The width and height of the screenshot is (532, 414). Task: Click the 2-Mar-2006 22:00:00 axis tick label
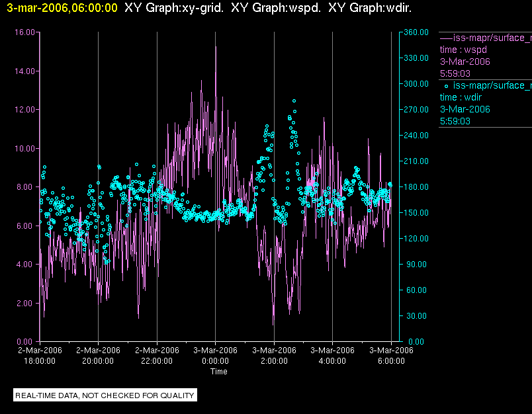157,355
